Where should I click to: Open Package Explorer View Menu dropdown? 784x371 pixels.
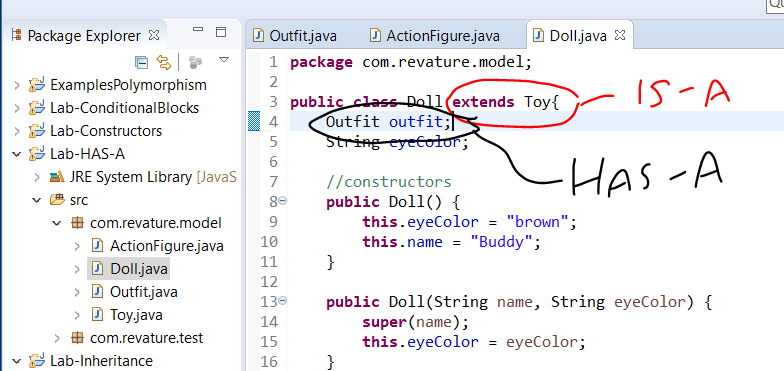[224, 60]
